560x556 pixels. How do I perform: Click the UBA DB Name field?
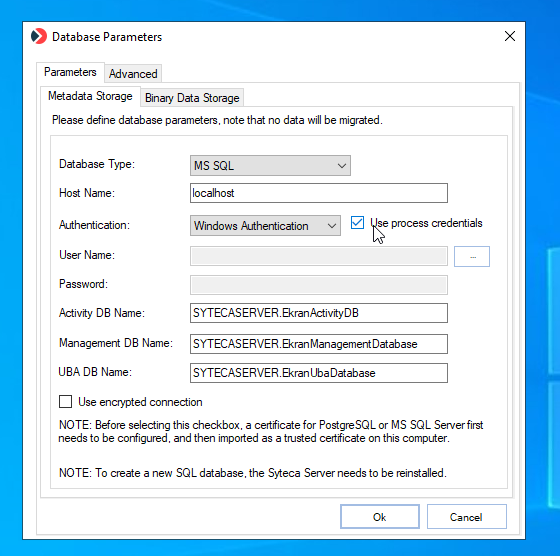(x=319, y=373)
